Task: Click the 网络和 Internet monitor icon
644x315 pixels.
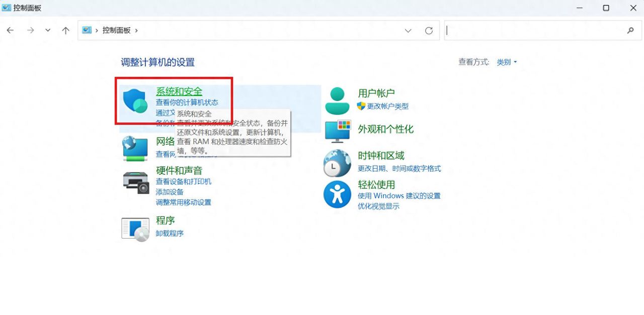Action: tap(135, 148)
